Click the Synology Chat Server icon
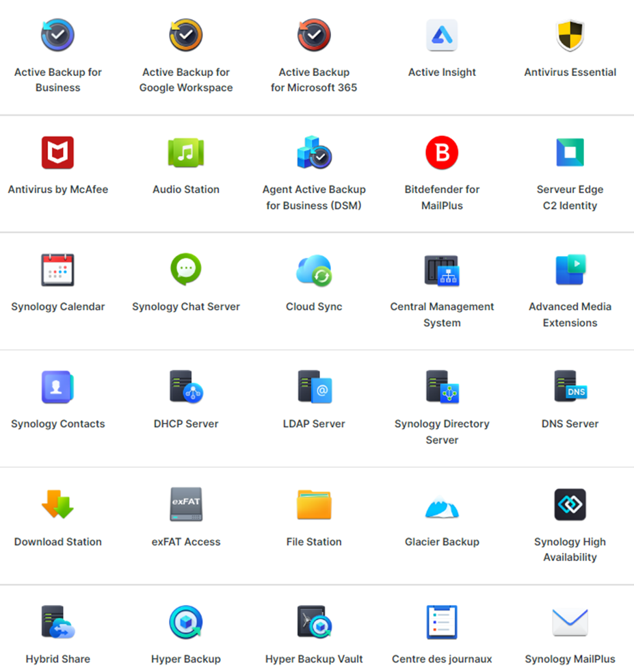 point(186,269)
